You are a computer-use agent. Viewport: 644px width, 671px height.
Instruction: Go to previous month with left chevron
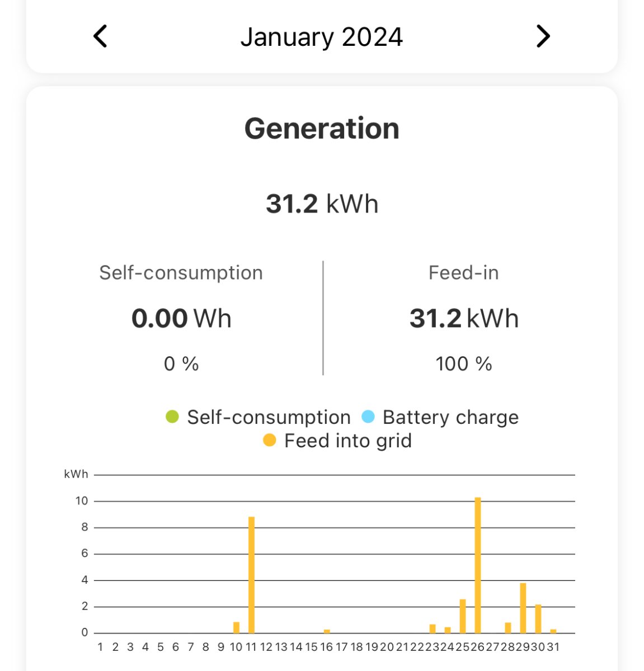(x=100, y=37)
